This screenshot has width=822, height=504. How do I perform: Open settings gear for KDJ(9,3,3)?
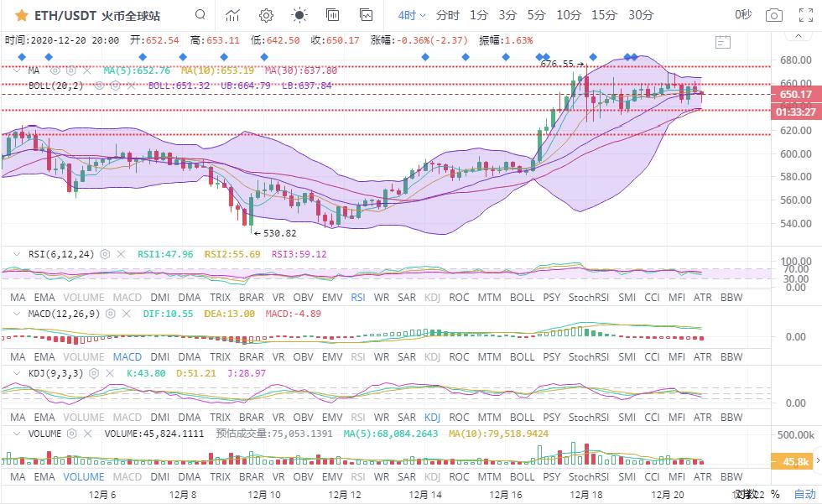click(x=94, y=373)
